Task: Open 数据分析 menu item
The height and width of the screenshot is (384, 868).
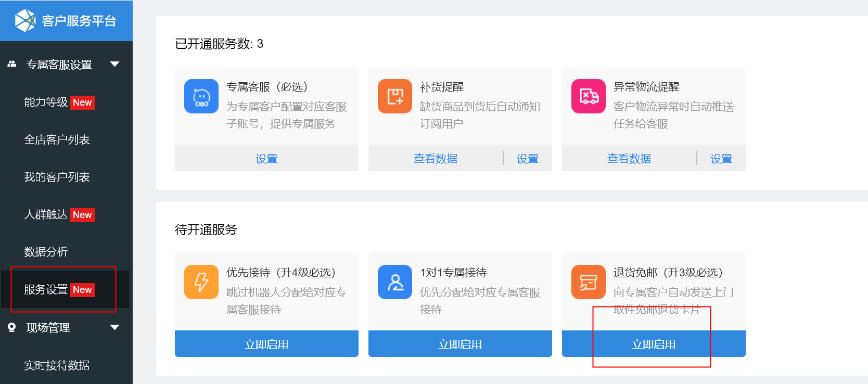Action: (46, 252)
